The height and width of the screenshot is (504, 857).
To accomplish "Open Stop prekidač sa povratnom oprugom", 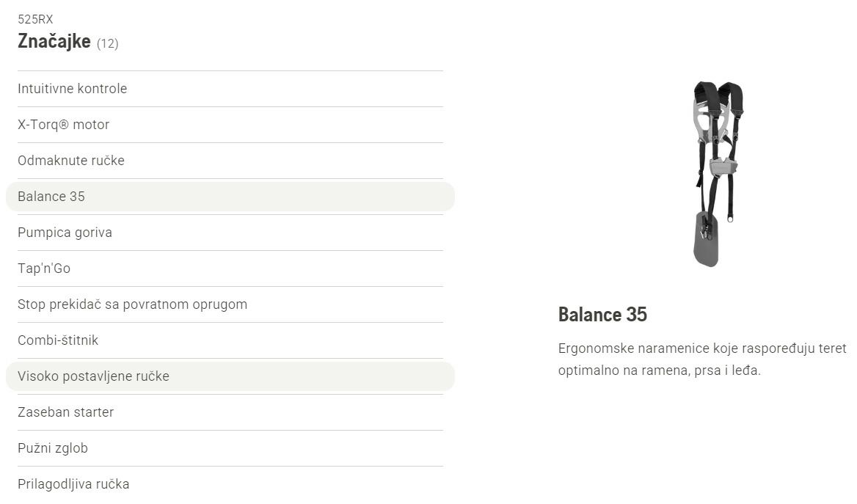I will pyautogui.click(x=230, y=304).
